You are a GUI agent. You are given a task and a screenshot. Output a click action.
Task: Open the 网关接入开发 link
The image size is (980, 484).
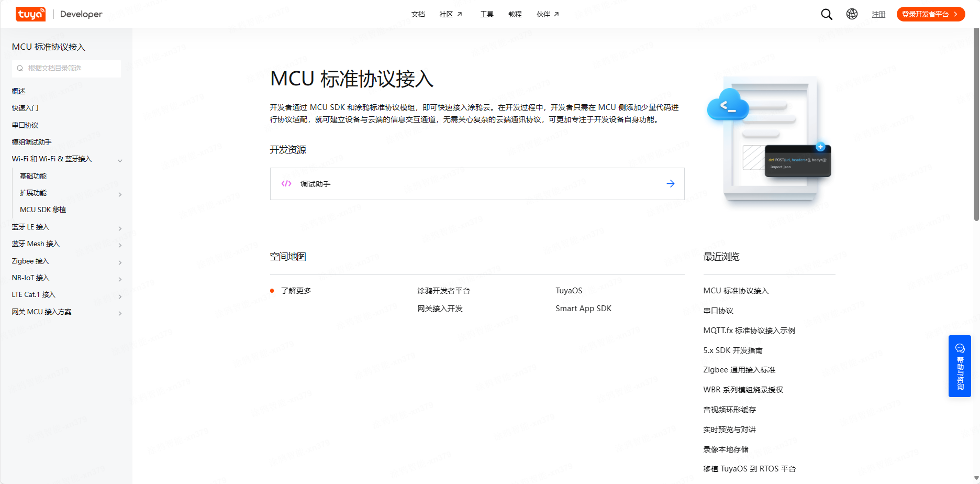(x=440, y=309)
